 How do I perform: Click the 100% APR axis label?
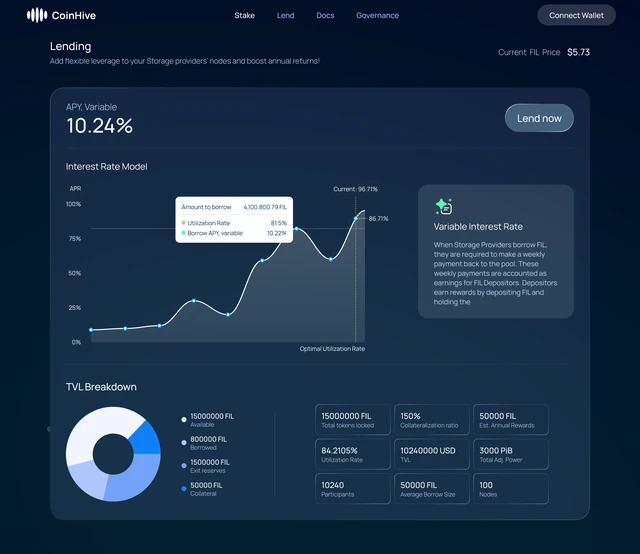73,204
